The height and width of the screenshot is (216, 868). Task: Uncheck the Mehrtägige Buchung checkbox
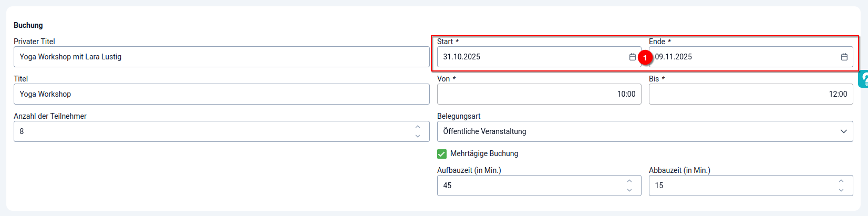pos(442,154)
